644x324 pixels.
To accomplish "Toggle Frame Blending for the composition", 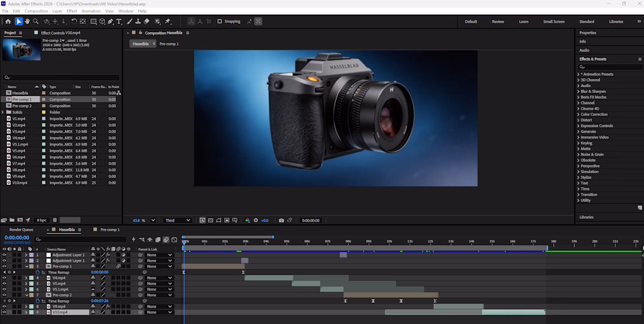I will (x=157, y=240).
